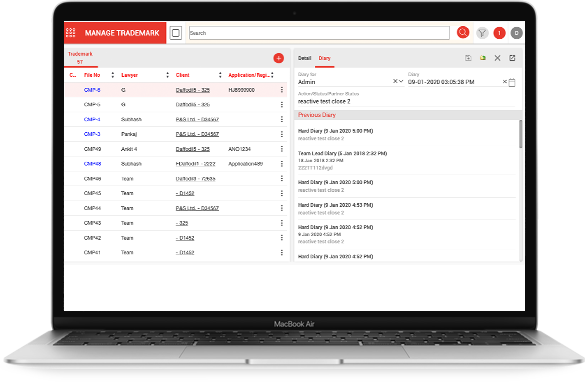This screenshot has height=382, width=585.
Task: Open the filter funnel icon
Action: (482, 33)
